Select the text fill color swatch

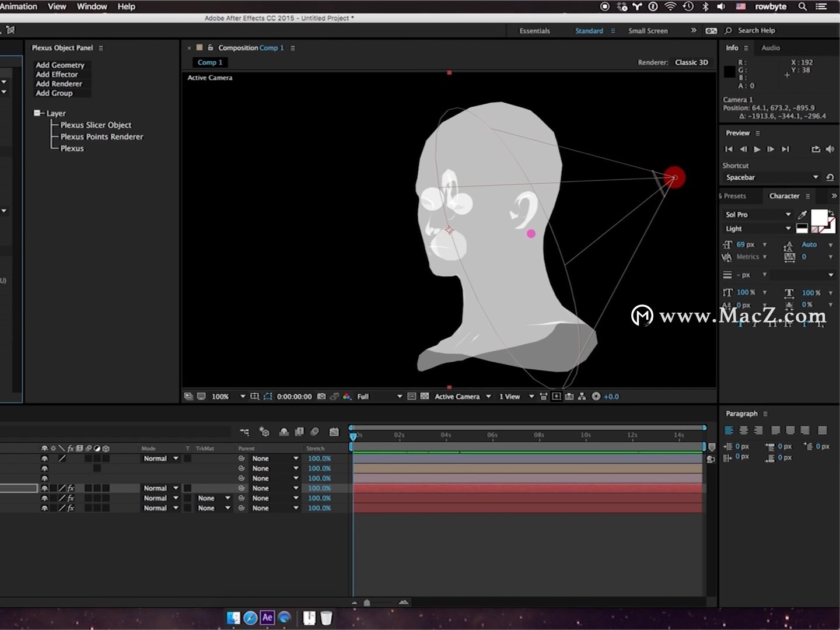[821, 216]
